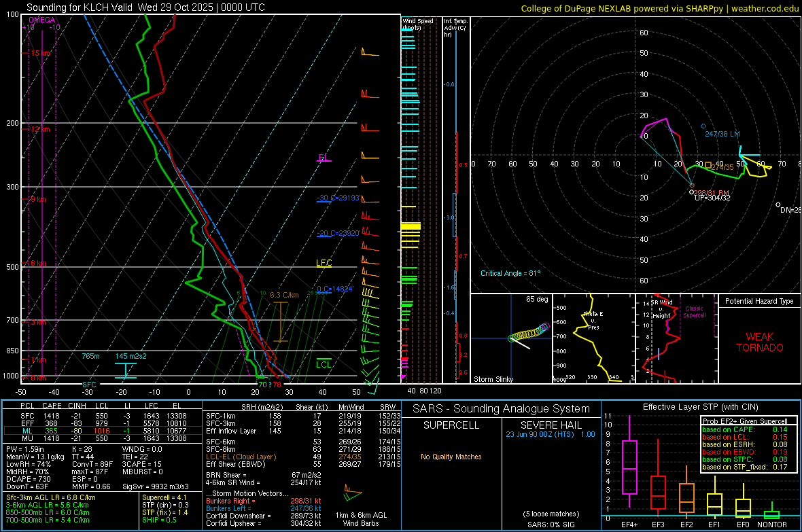The width and height of the screenshot is (802, 532).
Task: Click the Bunkers Left storm motion row
Action: coord(264,508)
